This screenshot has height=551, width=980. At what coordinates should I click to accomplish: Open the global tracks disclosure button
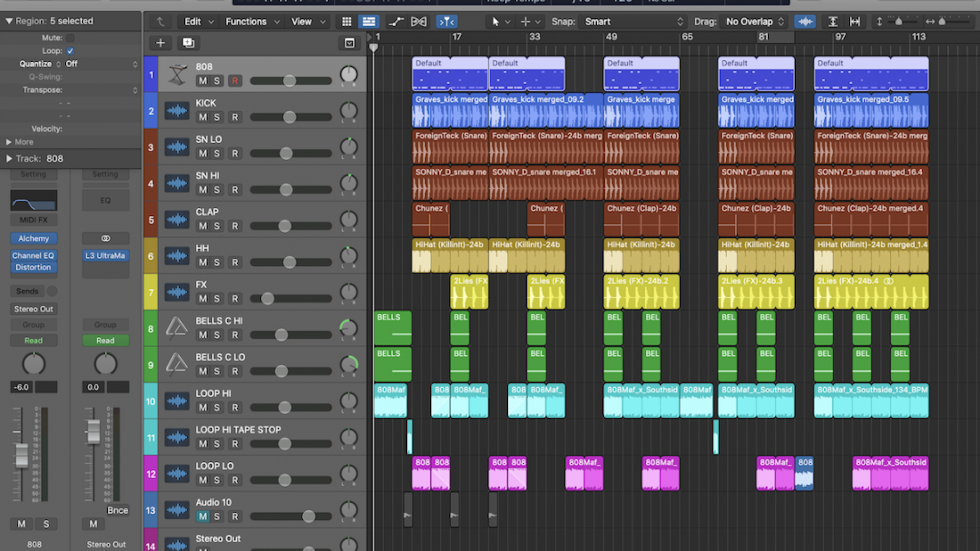click(349, 43)
